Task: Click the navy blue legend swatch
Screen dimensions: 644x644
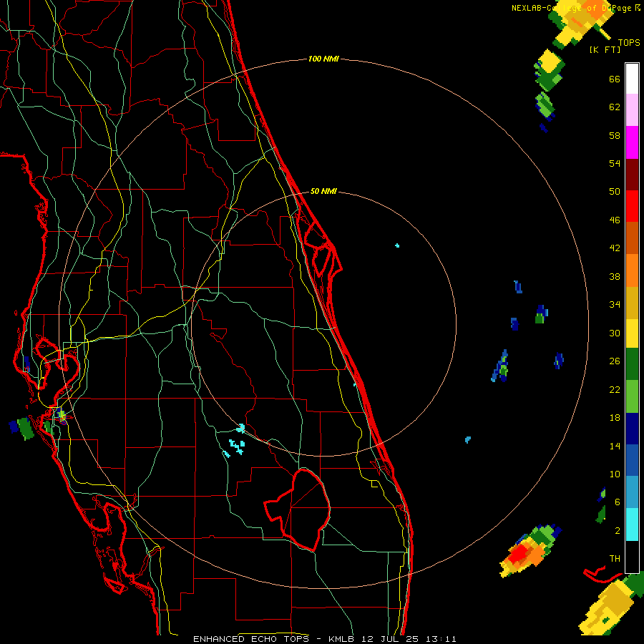Action: click(632, 429)
